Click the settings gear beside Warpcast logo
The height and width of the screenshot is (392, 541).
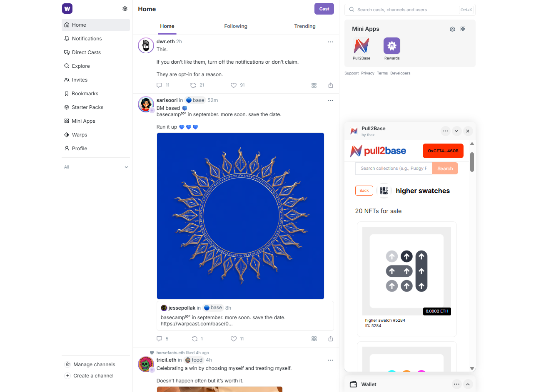(125, 9)
